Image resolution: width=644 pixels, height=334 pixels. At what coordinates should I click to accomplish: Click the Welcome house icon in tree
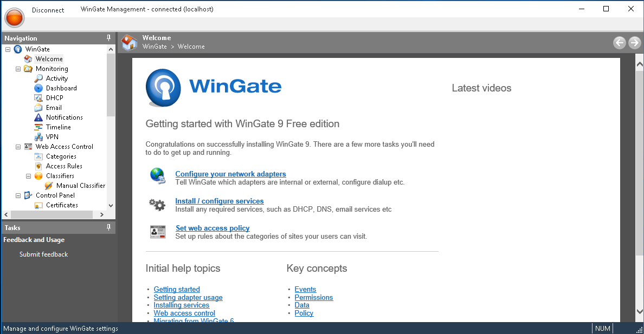[x=28, y=59]
